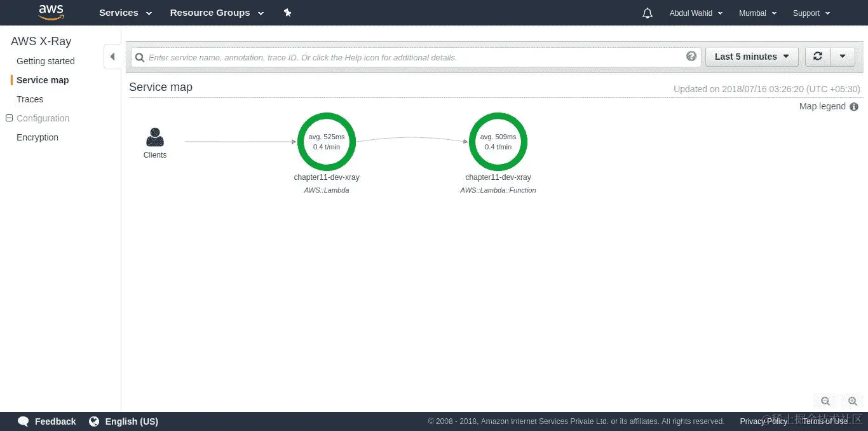Click the globe language icon
Screen dimensions: 868x431
[x=94, y=421]
